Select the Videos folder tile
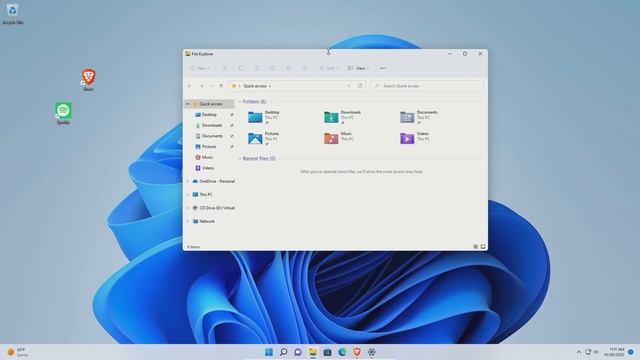 (414, 138)
